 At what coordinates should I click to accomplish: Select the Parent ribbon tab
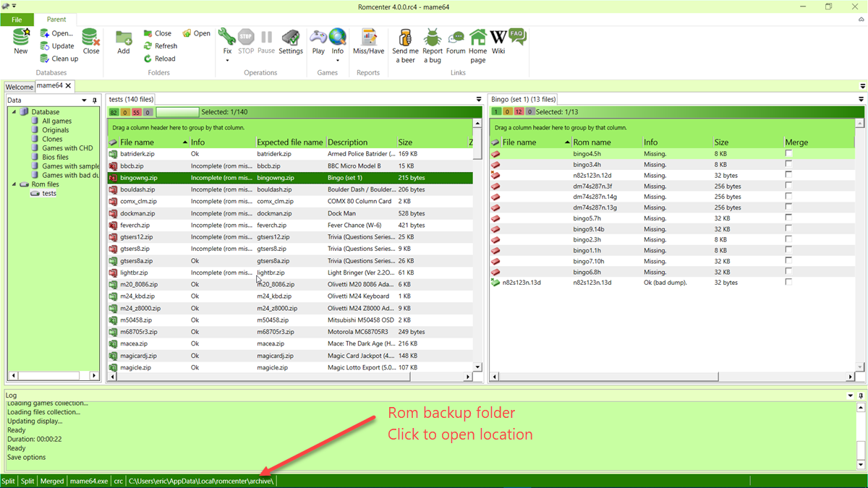coord(56,20)
